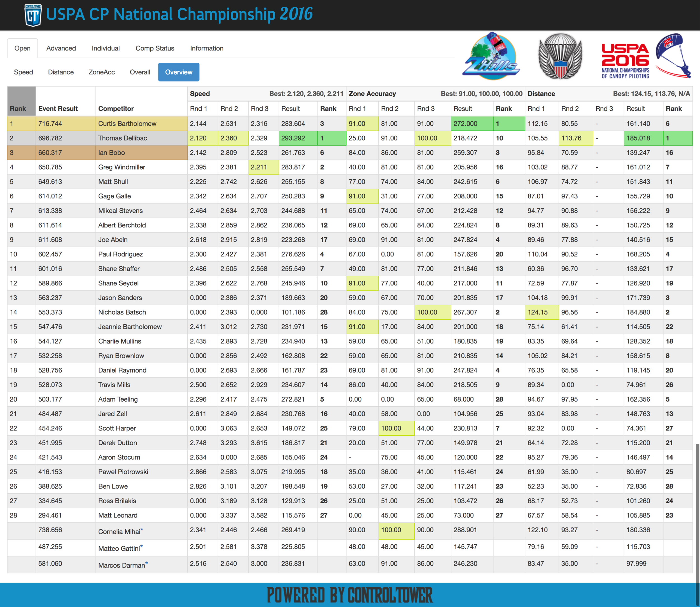
Task: Select the Distance discipline tab
Action: point(60,71)
